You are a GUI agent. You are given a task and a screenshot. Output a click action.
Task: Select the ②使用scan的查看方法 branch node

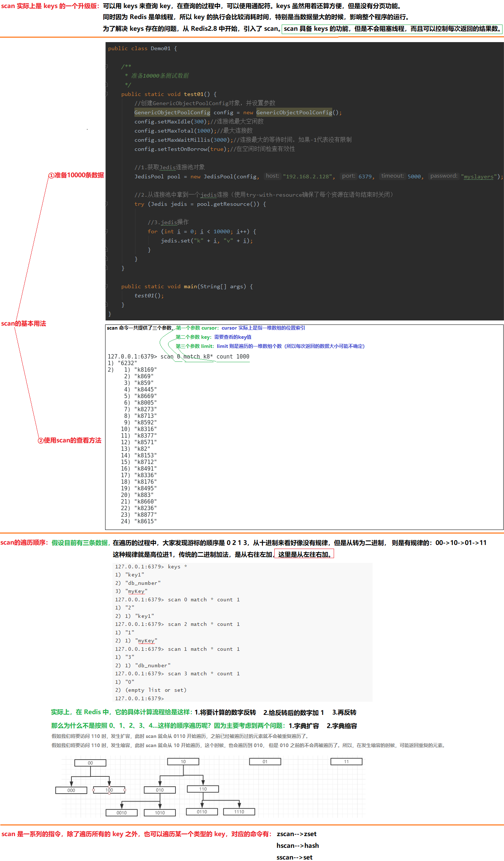coord(70,441)
